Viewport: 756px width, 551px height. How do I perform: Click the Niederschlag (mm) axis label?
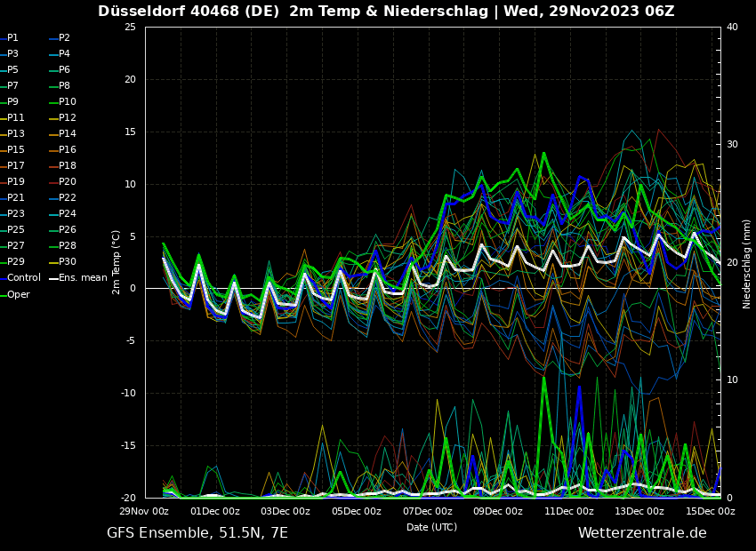(x=747, y=263)
